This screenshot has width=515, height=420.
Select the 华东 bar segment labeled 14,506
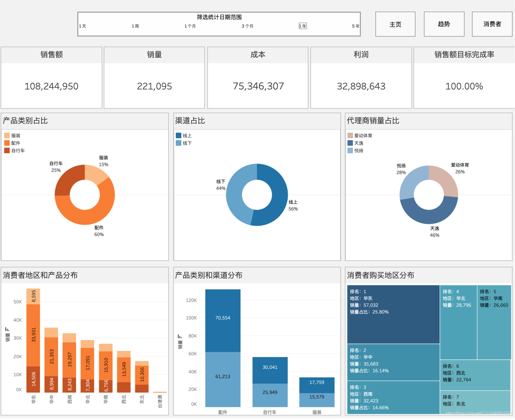click(x=33, y=380)
